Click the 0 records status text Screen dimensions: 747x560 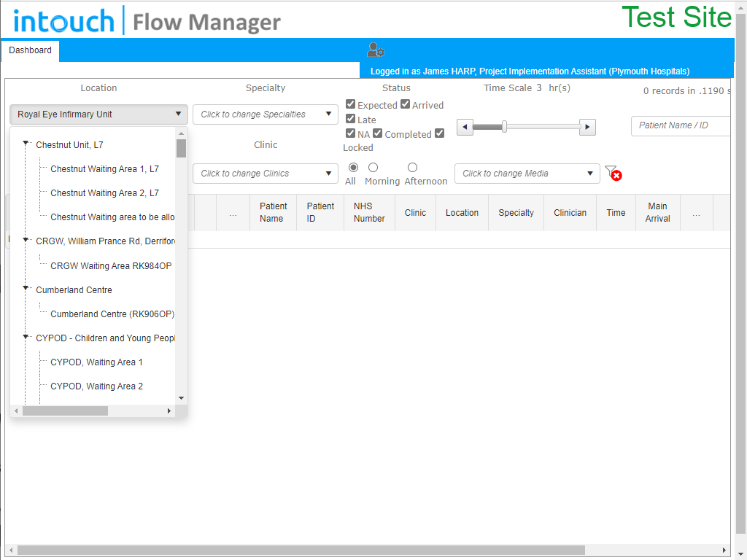(x=686, y=91)
